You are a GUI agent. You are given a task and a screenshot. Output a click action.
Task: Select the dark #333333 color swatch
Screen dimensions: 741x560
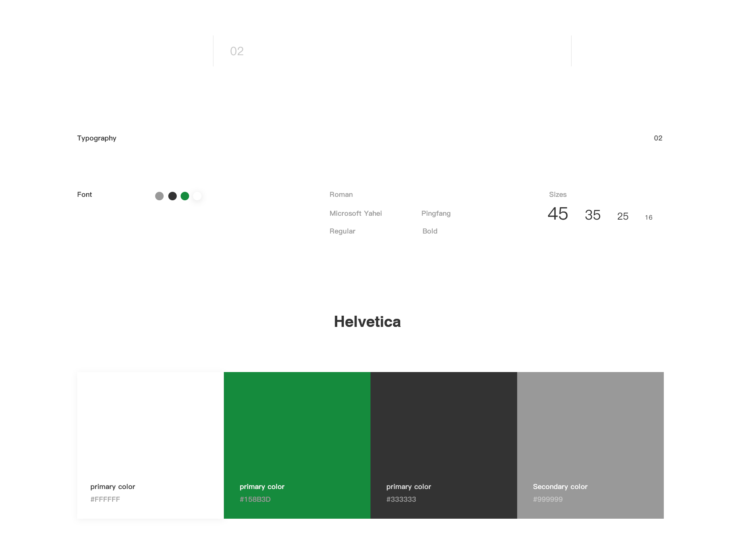[444, 445]
